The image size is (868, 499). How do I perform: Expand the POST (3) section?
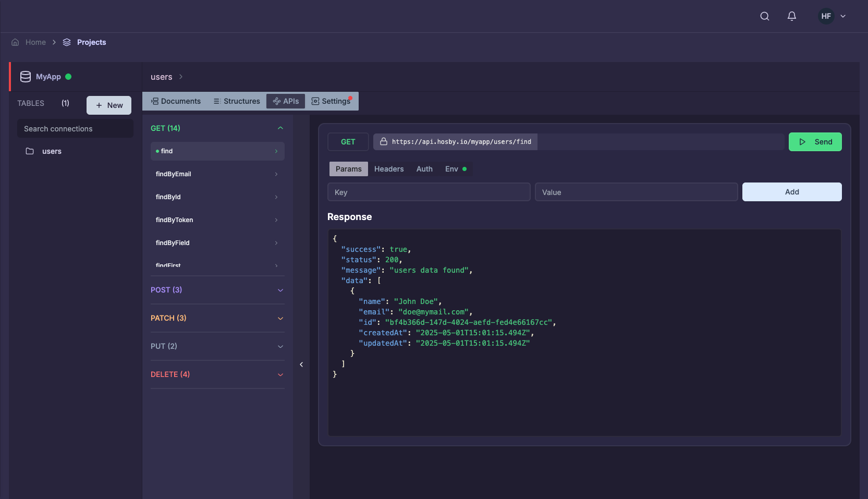click(x=280, y=290)
